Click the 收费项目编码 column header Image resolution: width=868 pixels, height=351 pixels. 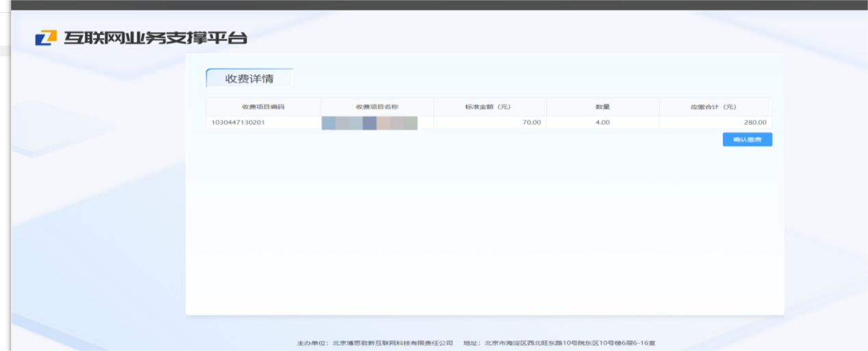pyautogui.click(x=263, y=107)
